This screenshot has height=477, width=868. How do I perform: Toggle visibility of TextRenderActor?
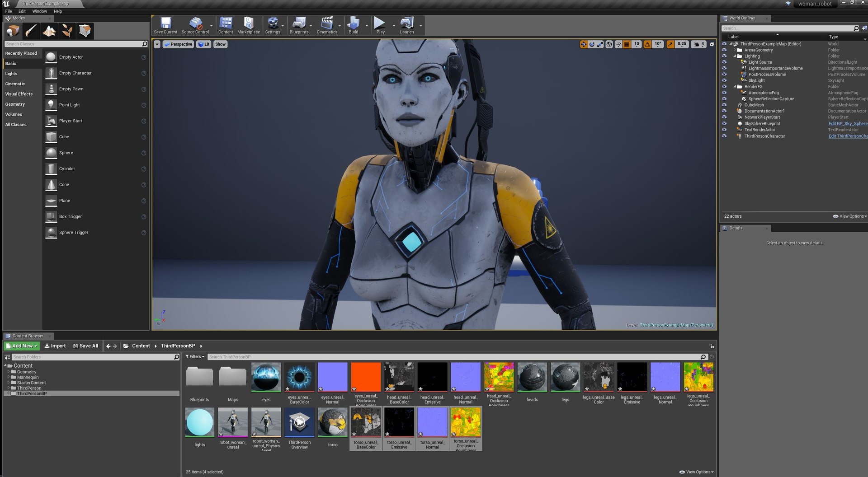(x=724, y=130)
